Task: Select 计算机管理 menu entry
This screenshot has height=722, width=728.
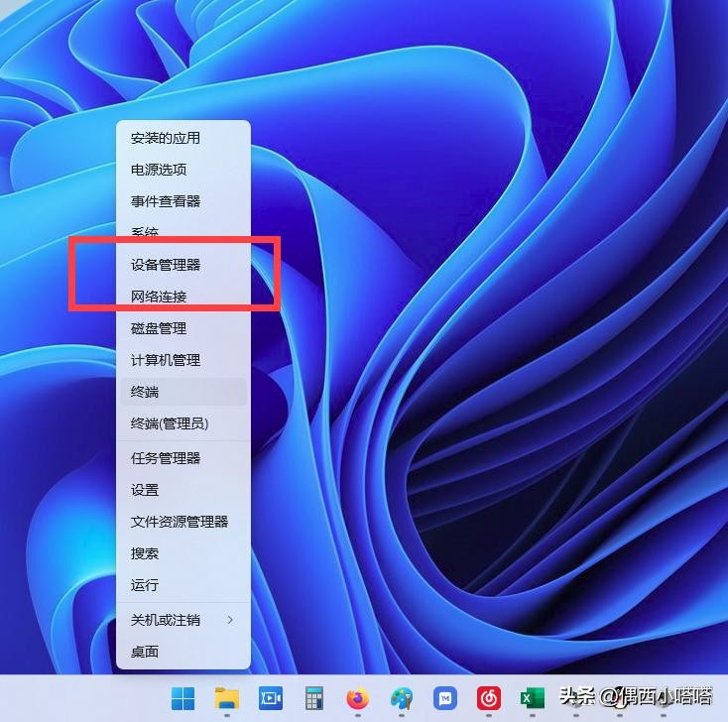Action: (183, 360)
